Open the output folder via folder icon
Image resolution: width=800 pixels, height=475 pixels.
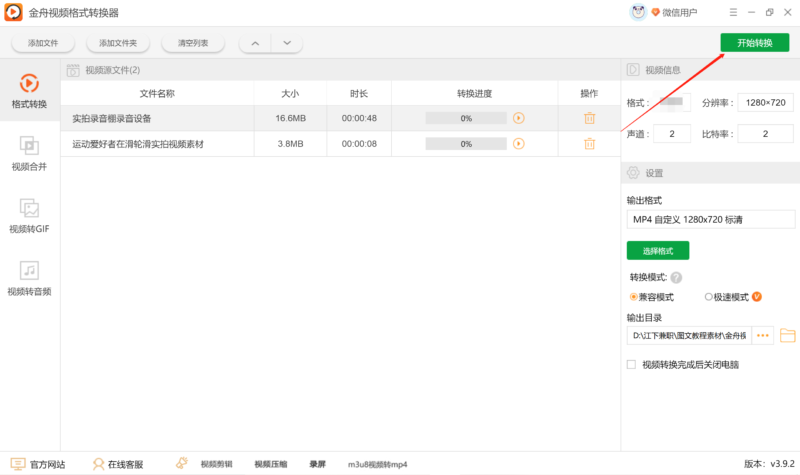pyautogui.click(x=787, y=335)
